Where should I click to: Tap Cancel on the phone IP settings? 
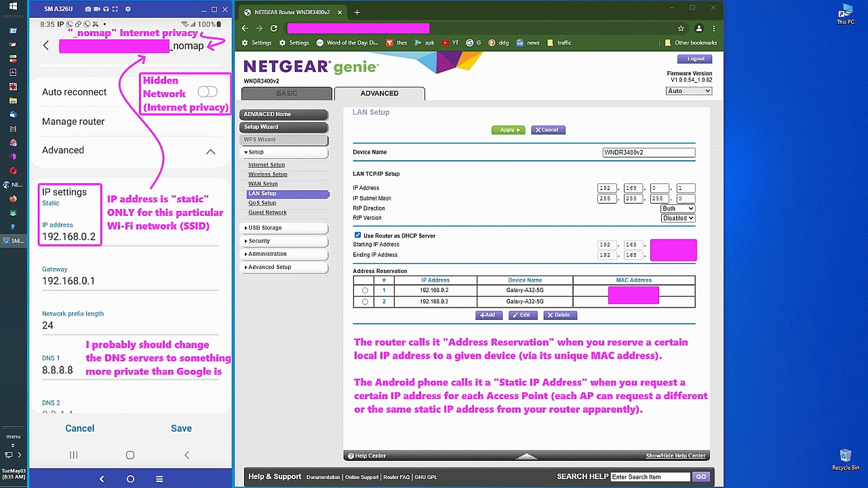[x=80, y=428]
